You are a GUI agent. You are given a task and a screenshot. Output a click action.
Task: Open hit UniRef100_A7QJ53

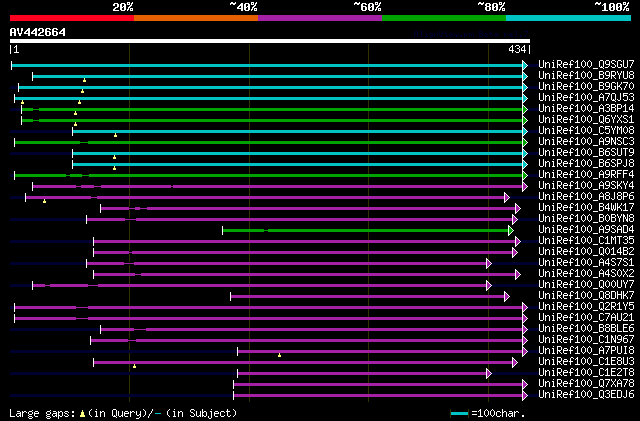coord(586,97)
